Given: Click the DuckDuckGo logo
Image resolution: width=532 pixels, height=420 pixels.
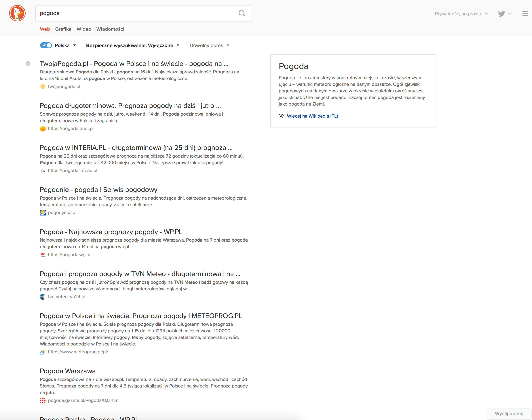Looking at the screenshot, I should click(x=18, y=13).
